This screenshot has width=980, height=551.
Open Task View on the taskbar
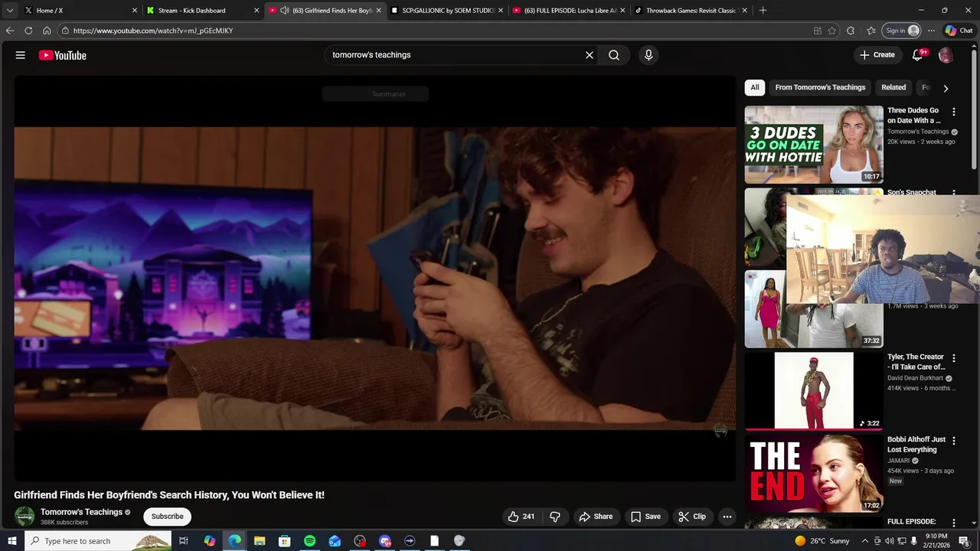point(184,541)
